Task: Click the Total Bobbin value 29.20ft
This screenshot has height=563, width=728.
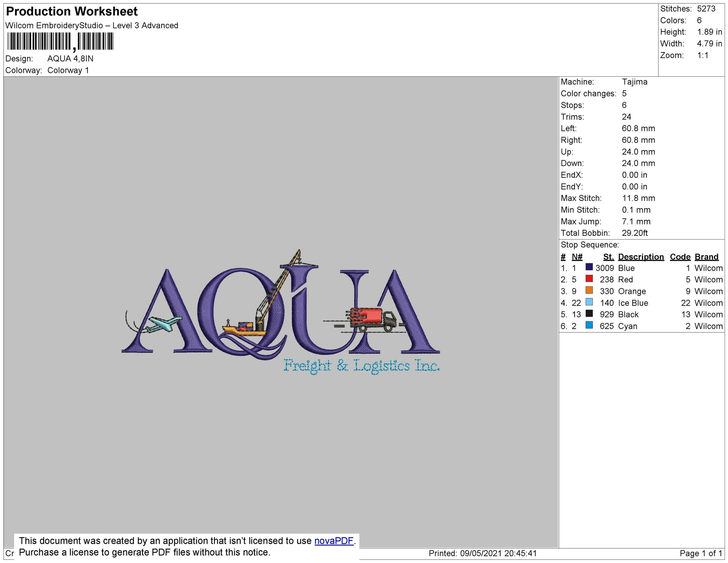Action: [634, 233]
